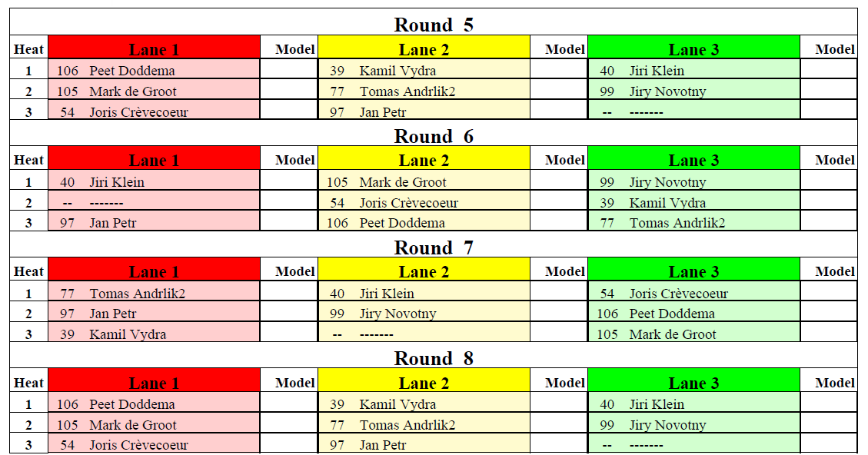Click the Model cell next to Peet Doddema in Round 8
Image resolution: width=868 pixels, height=455 pixels.
pyautogui.click(x=288, y=403)
